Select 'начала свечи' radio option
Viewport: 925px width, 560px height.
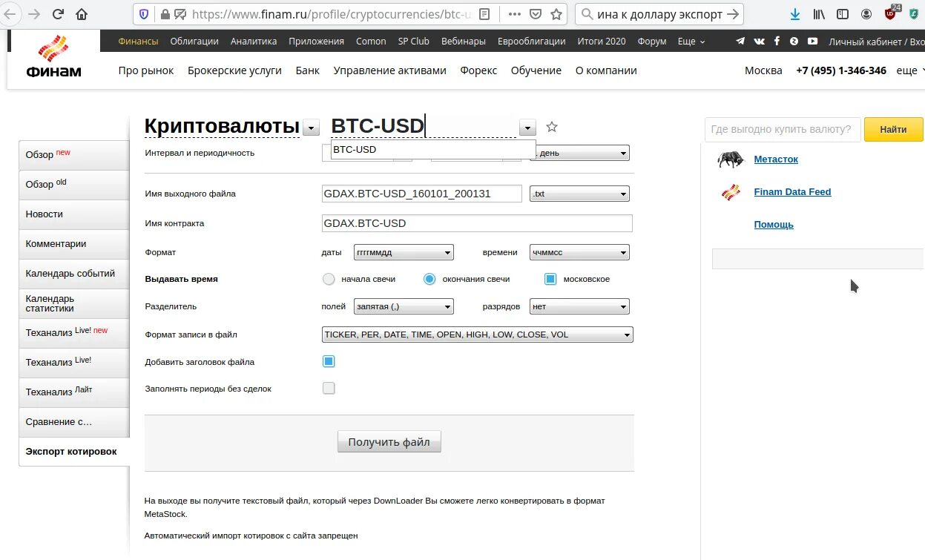click(329, 279)
